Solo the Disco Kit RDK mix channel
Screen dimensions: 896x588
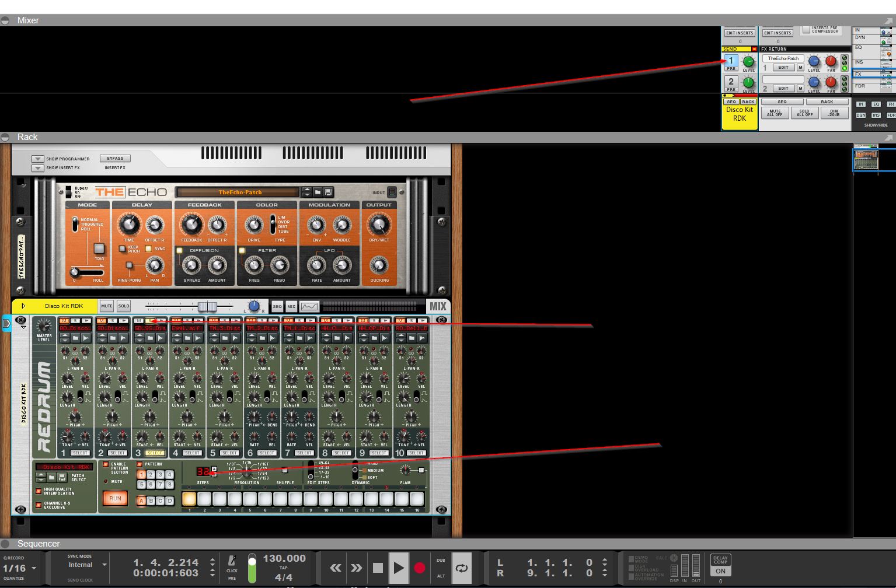tap(124, 306)
